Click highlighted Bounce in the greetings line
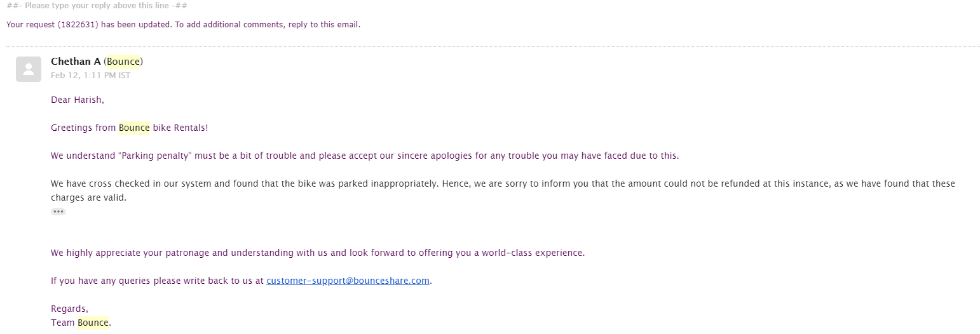This screenshot has height=334, width=980. coord(134,128)
